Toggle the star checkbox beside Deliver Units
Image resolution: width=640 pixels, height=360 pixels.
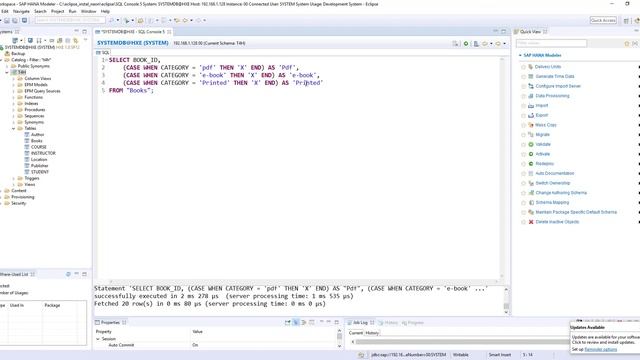pyautogui.click(x=523, y=67)
